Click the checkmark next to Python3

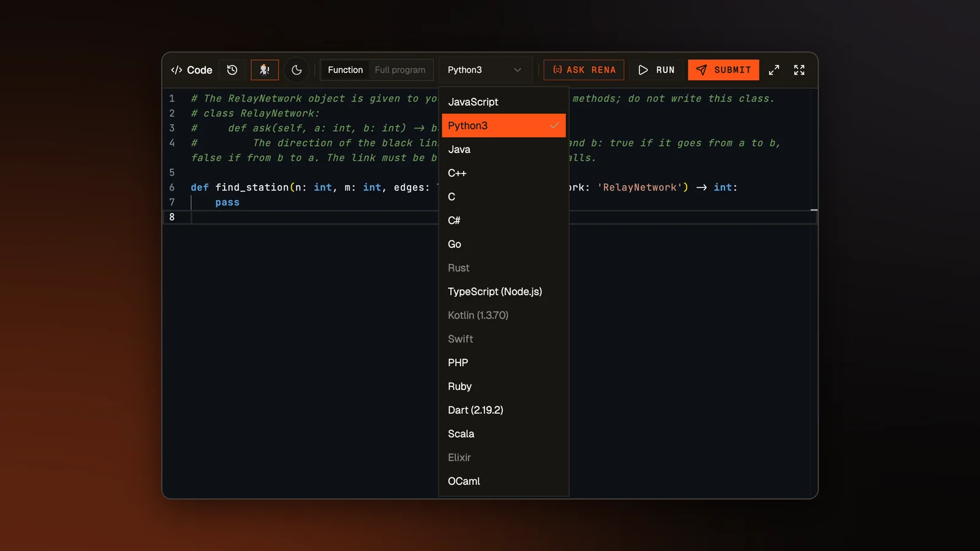click(x=554, y=126)
